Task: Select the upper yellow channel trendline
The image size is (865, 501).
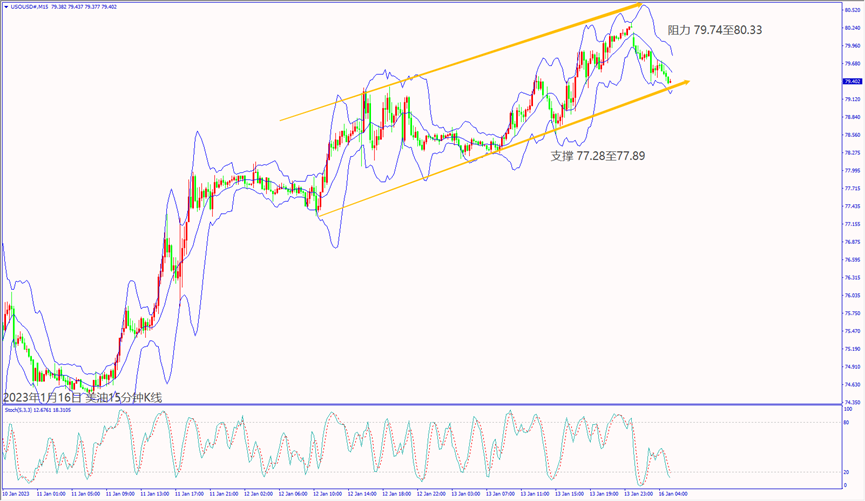Action: click(x=460, y=63)
